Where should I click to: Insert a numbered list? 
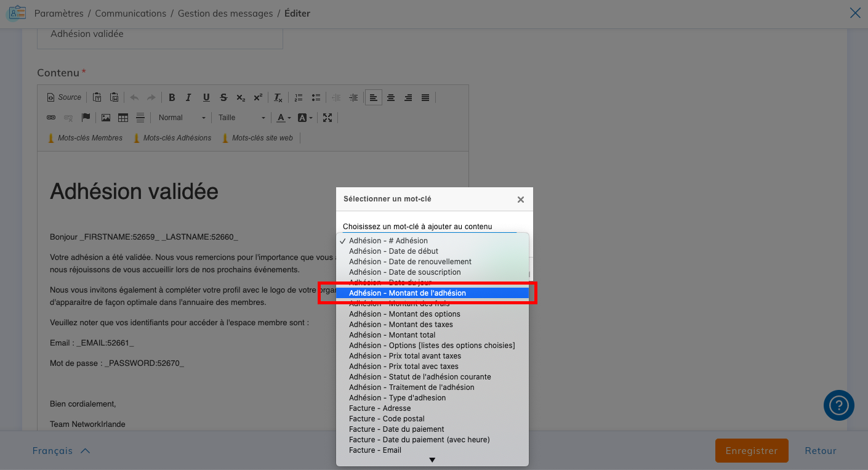(x=299, y=97)
